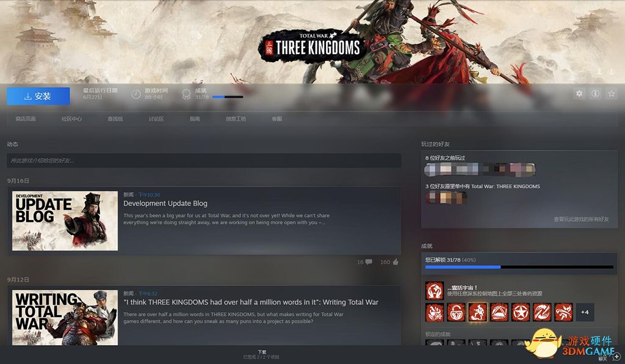This screenshot has width=625, height=364.
Task: Click the 玩过的好友 section heading
Action: tap(435, 144)
